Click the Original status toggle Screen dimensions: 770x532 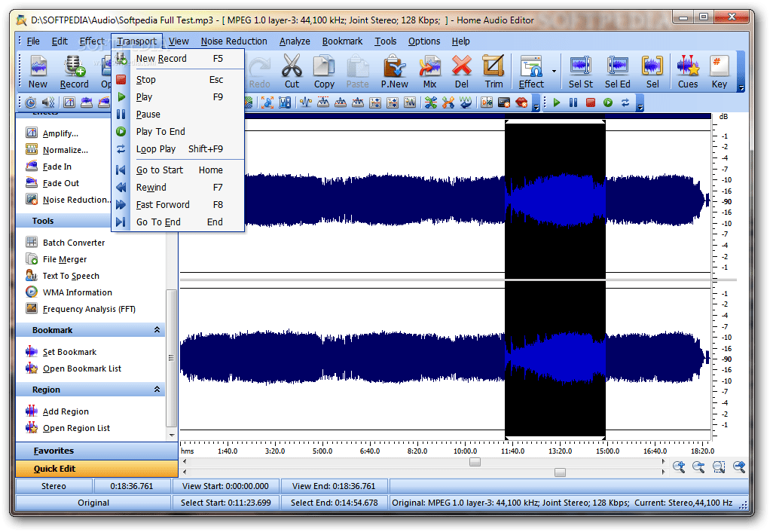pyautogui.click(x=92, y=503)
